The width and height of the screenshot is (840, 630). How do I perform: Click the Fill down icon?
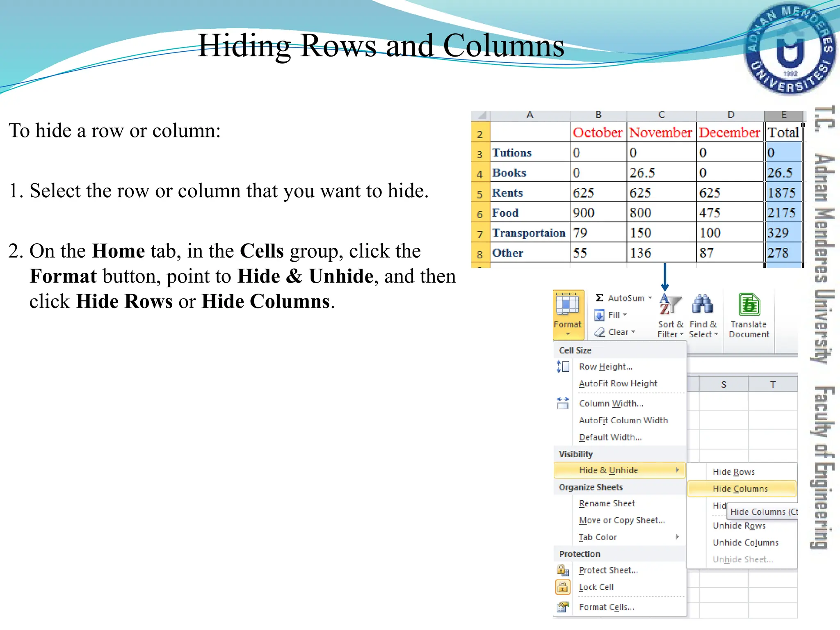click(x=599, y=315)
